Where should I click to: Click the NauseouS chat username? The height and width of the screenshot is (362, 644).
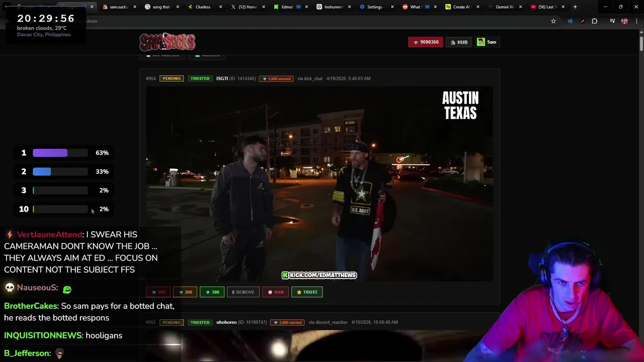pos(37,288)
